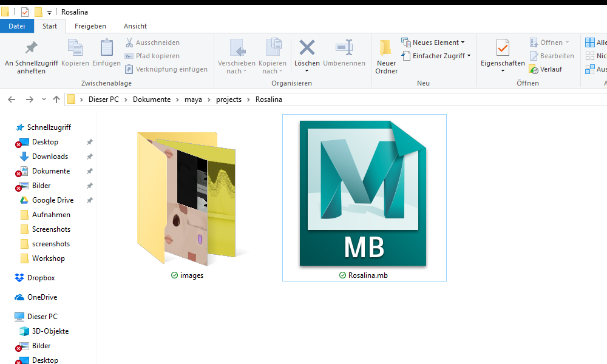Screen dimensions: 607x364
Task: Click projects in address bar
Action: point(228,99)
